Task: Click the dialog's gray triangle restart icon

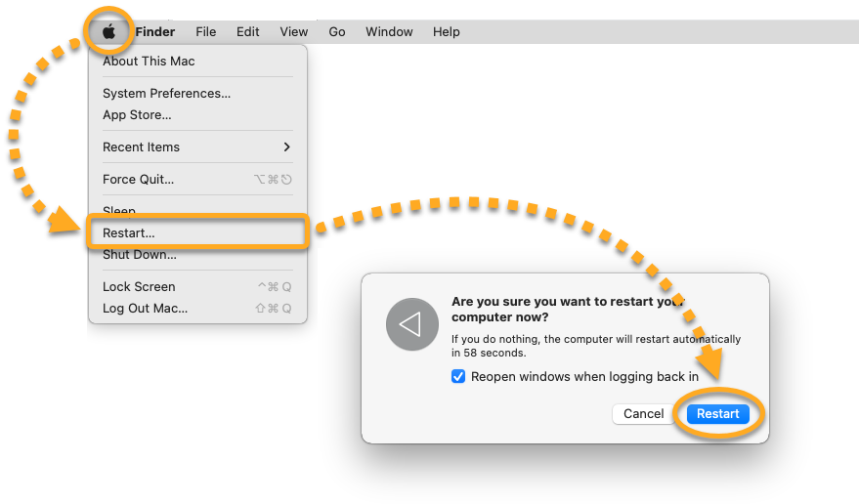Action: [x=409, y=324]
